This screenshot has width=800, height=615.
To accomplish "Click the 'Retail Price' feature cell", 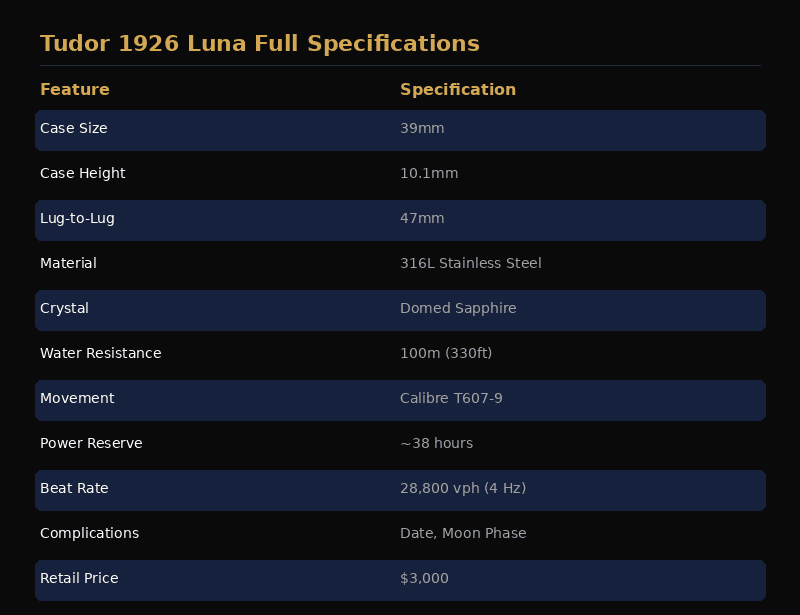I will click(79, 578).
